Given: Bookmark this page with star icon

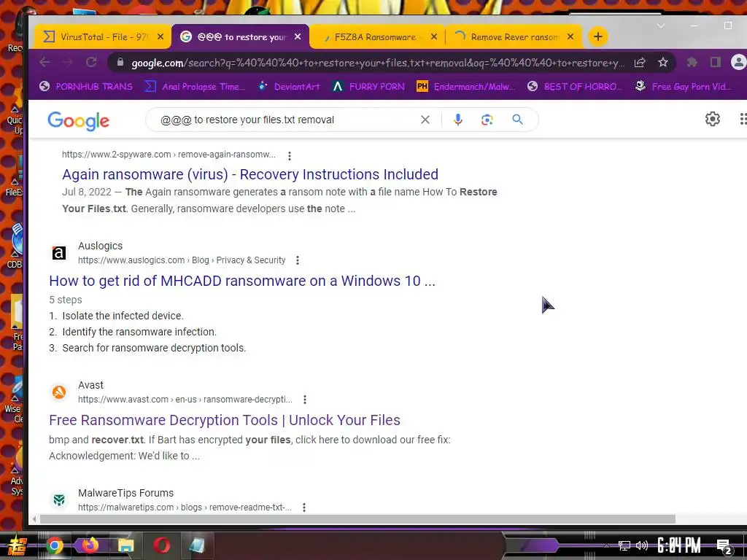Looking at the screenshot, I should 662,62.
